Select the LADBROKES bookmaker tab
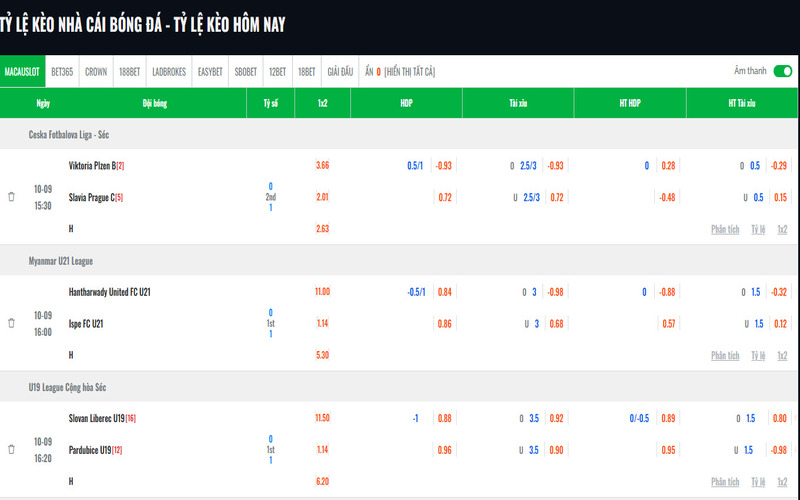This screenshot has width=800, height=500. click(x=168, y=72)
